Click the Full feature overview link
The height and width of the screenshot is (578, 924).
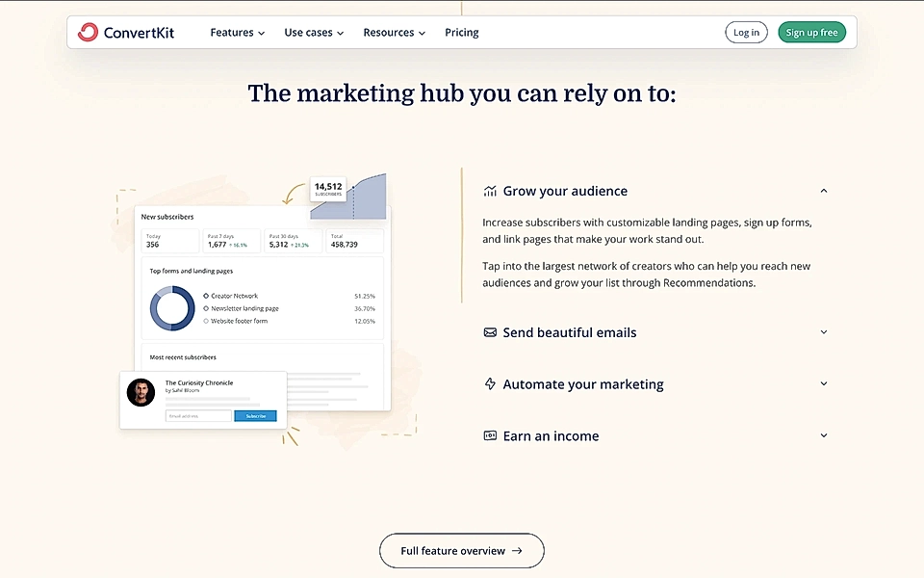click(461, 550)
